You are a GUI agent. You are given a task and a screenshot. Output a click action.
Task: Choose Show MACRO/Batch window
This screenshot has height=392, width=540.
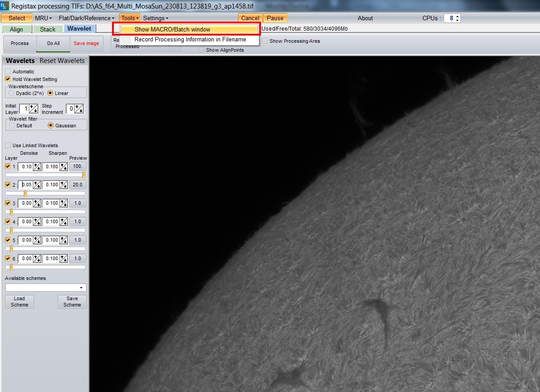pyautogui.click(x=189, y=29)
